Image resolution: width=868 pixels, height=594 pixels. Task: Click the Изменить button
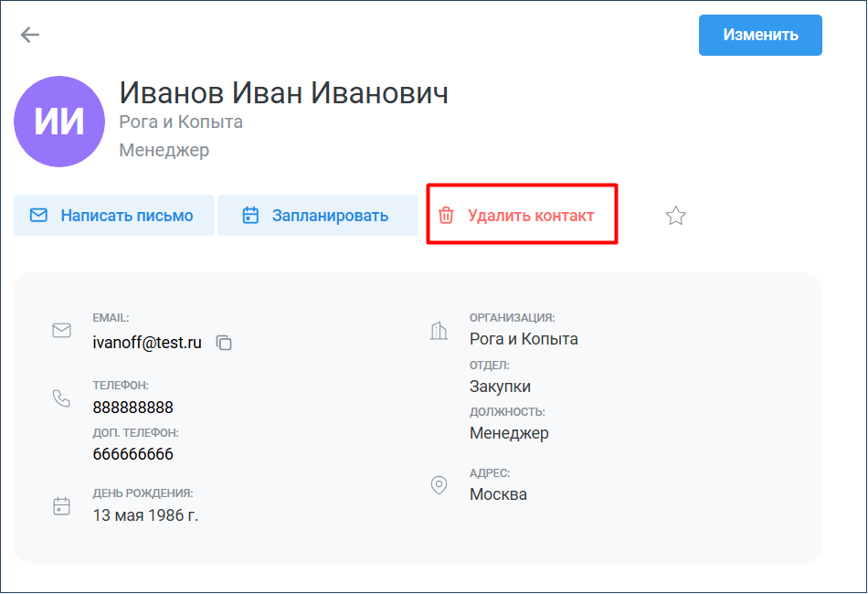[760, 35]
